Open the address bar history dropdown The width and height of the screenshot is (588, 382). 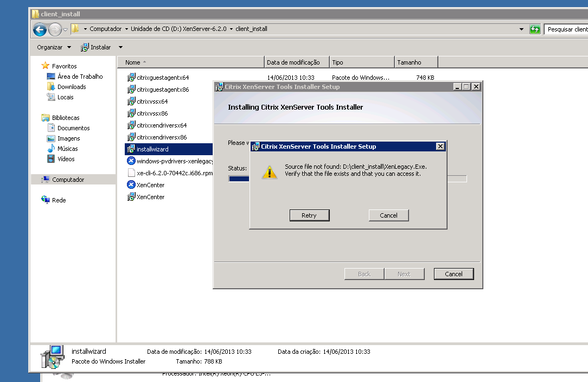[521, 29]
